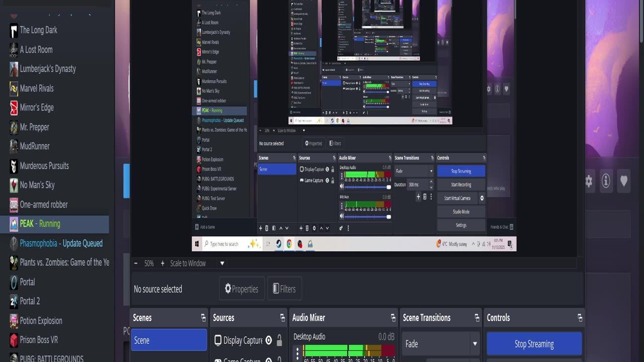Click zoom-out minus beside large 50% label
Viewport: 644px width, 362px height.
click(136, 263)
